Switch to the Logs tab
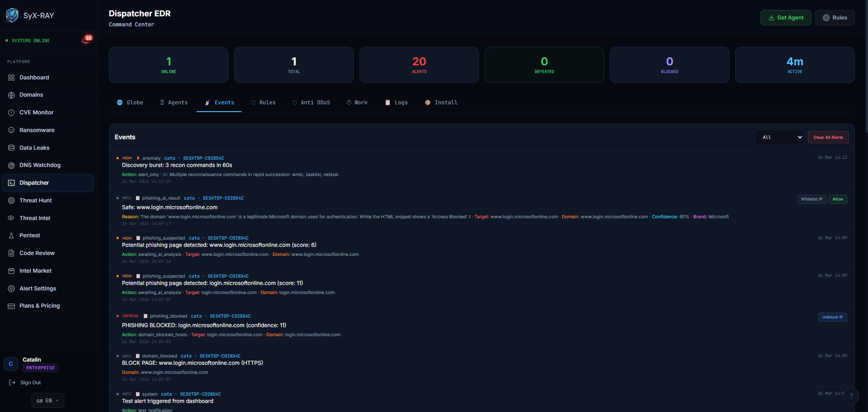The image size is (868, 412). [x=397, y=103]
